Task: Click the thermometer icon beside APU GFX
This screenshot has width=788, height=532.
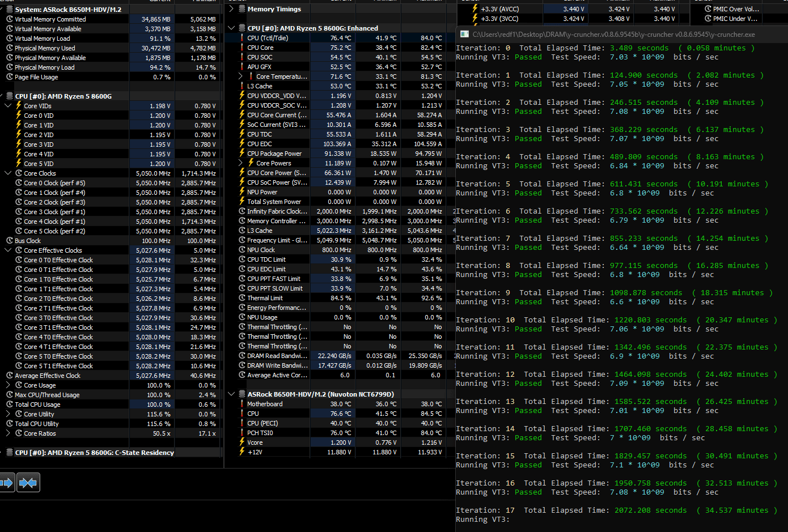Action: coord(242,67)
